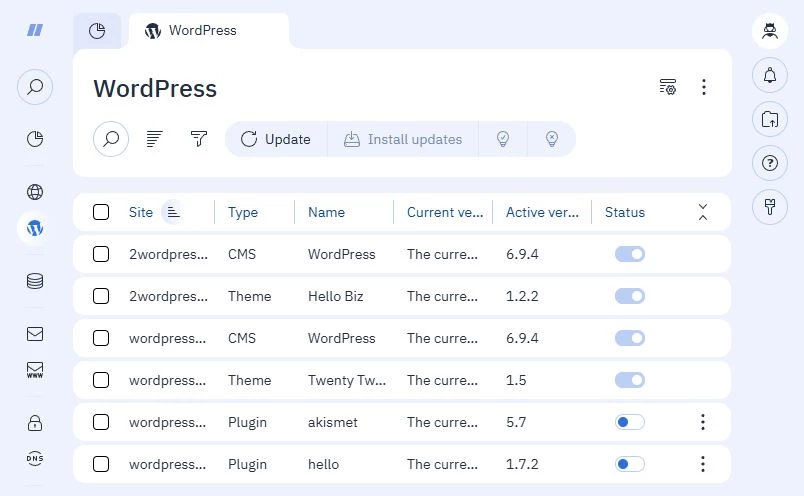This screenshot has height=496, width=804.
Task: Select the WordPress tab
Action: (x=208, y=31)
